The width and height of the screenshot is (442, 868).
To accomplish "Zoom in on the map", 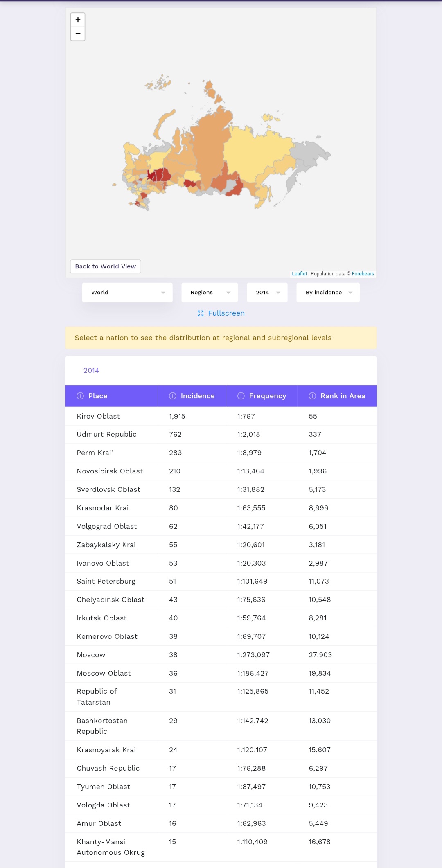I will coord(78,20).
